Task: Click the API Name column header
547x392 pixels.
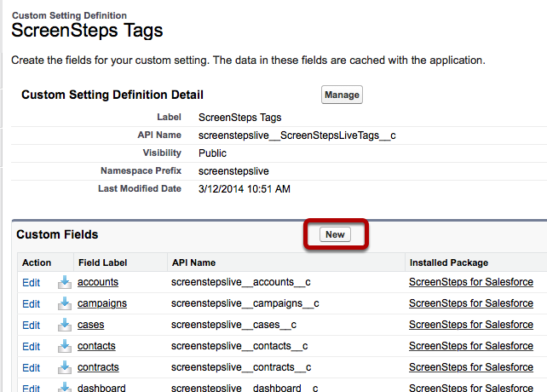Action: [193, 262]
